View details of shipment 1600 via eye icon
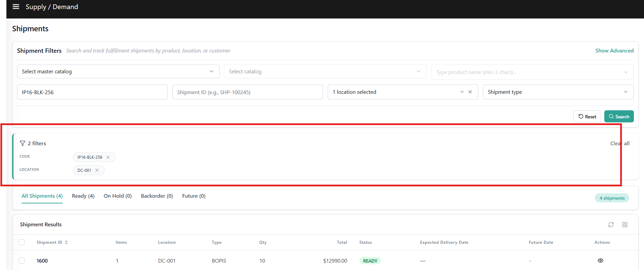Viewport: 644px width, 270px height. [x=601, y=261]
